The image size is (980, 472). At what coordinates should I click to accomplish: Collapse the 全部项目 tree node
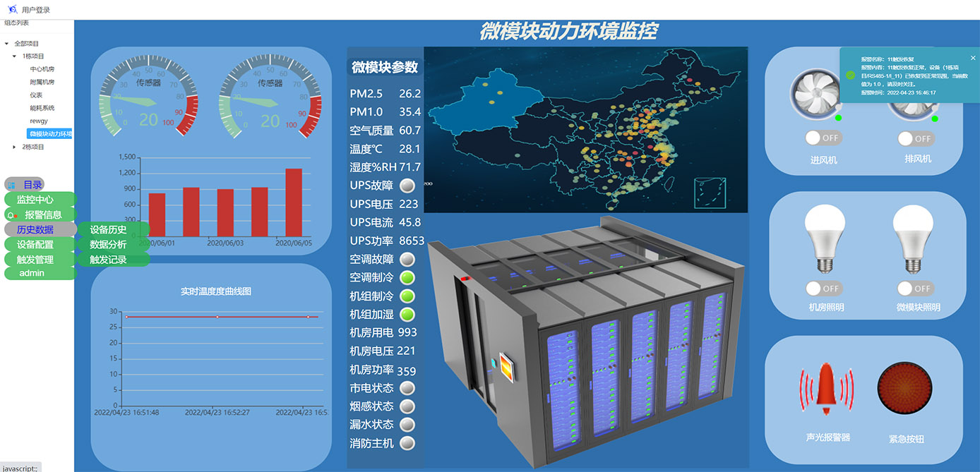[x=6, y=42]
